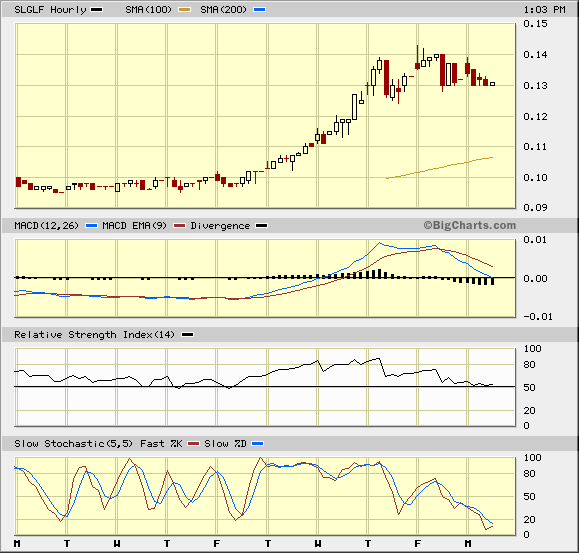Click the 0.13 price axis label
The image size is (579, 553).
[535, 86]
